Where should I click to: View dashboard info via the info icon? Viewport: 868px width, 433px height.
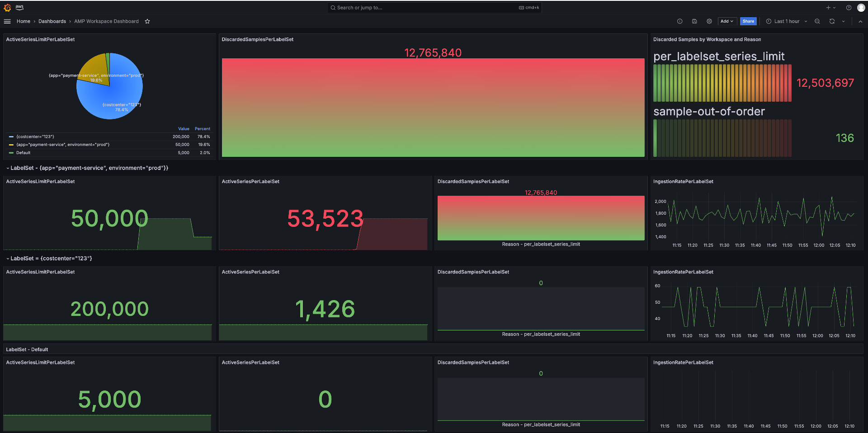(x=679, y=21)
